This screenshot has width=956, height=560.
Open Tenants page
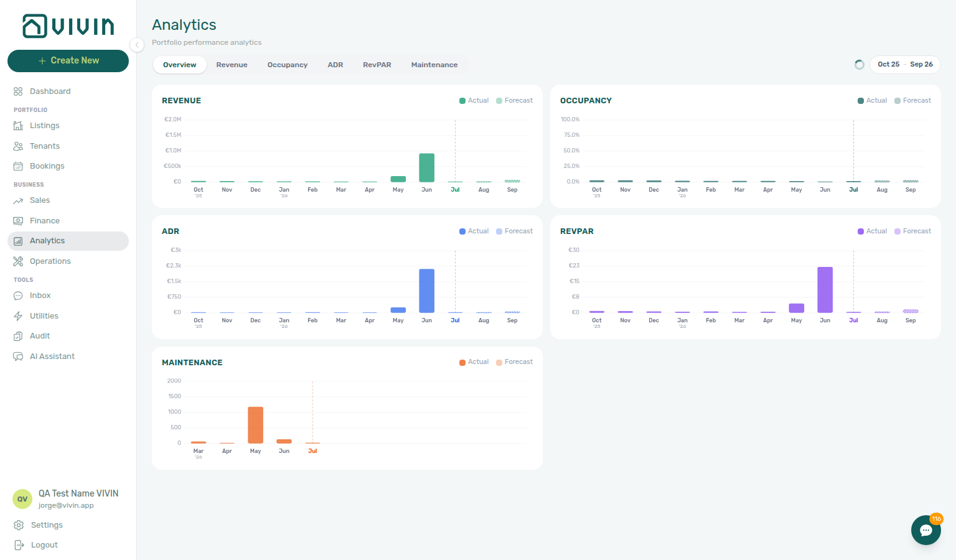(x=68, y=146)
